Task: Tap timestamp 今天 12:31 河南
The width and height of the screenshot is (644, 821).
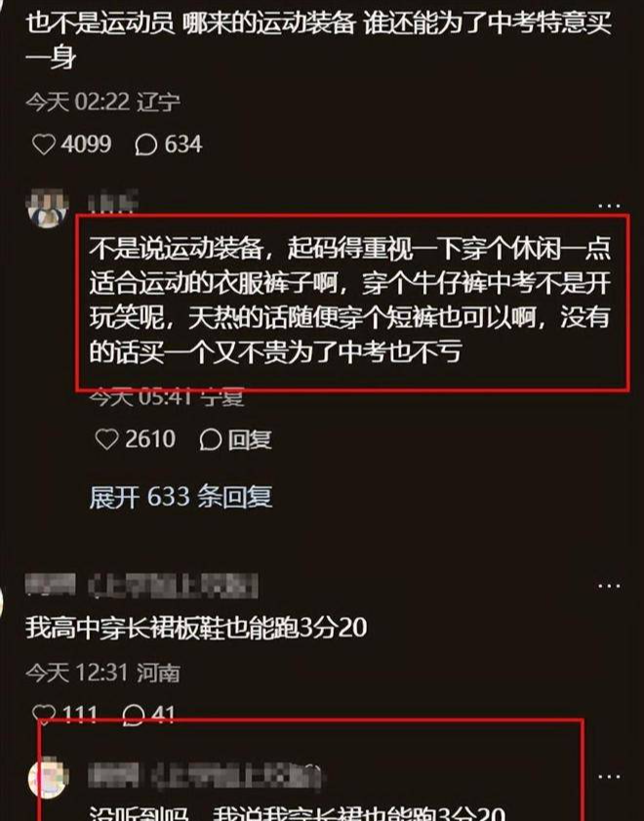Action: [102, 673]
